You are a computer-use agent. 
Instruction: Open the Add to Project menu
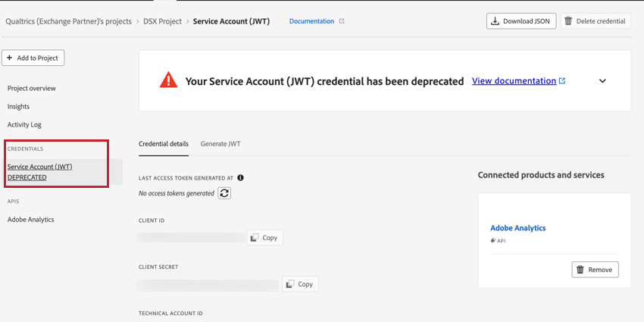tap(33, 58)
